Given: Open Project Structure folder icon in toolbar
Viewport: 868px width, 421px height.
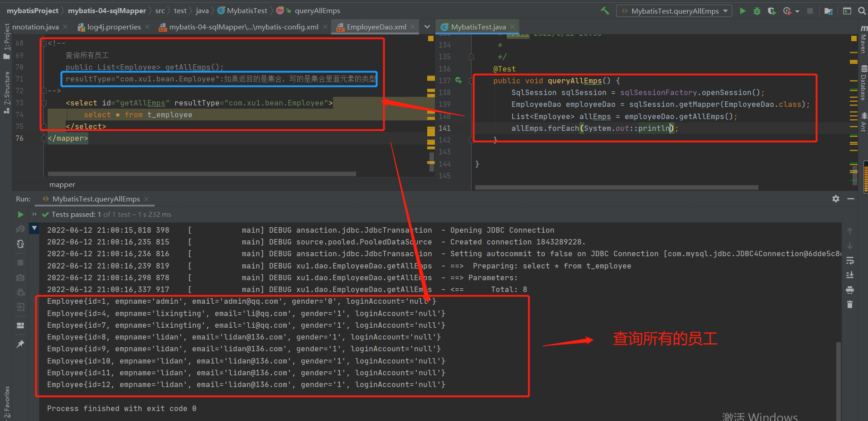Looking at the screenshot, I should click(x=829, y=11).
